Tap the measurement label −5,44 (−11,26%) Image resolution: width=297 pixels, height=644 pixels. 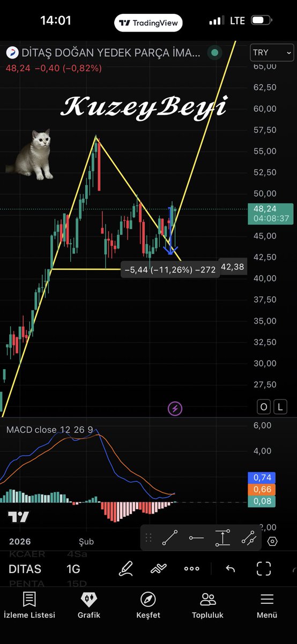click(x=171, y=270)
